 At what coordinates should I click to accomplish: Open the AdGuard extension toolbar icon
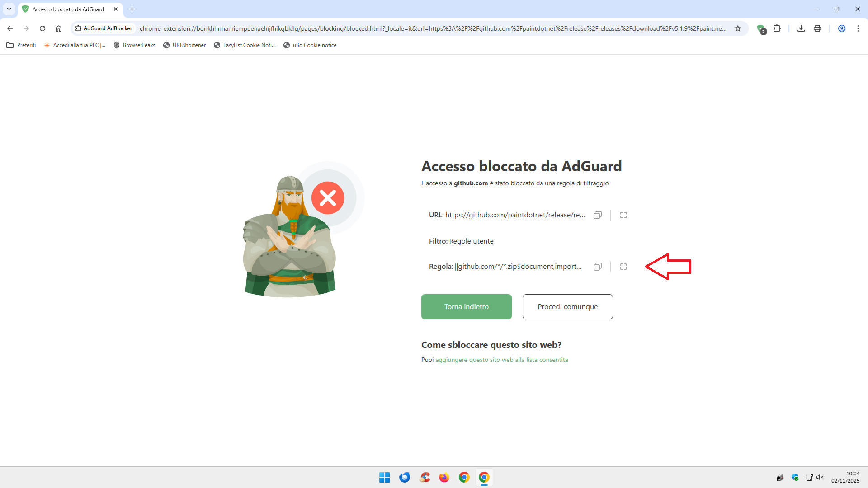(x=761, y=29)
